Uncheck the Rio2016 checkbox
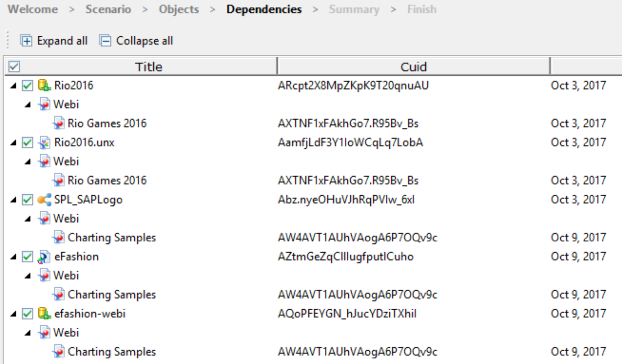 [27, 86]
